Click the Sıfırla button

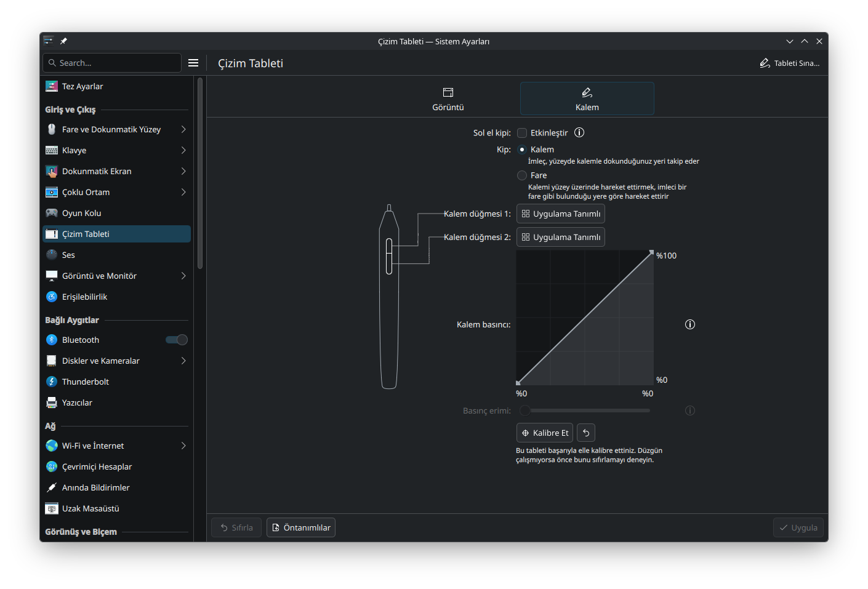point(236,527)
